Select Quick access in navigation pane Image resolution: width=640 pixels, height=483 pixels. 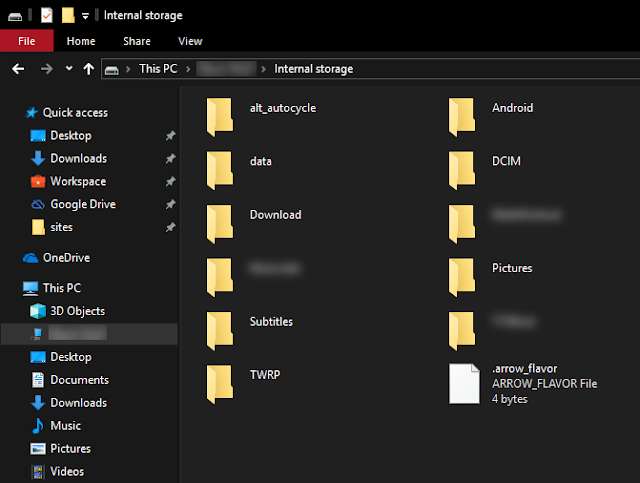pyautogui.click(x=75, y=112)
